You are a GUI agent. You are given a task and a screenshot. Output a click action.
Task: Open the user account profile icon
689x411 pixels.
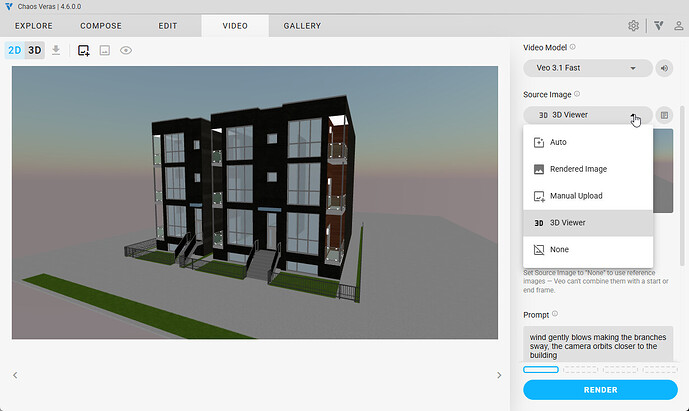click(678, 26)
